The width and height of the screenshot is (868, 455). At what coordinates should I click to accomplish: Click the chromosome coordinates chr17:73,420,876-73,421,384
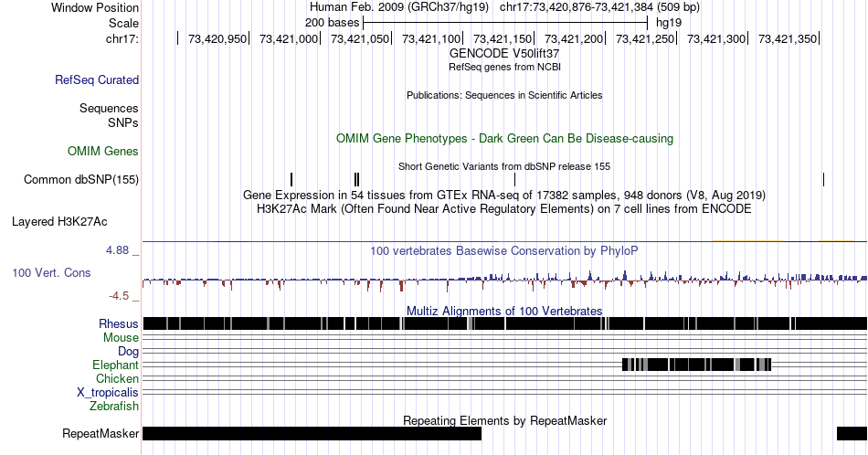pyautogui.click(x=599, y=7)
